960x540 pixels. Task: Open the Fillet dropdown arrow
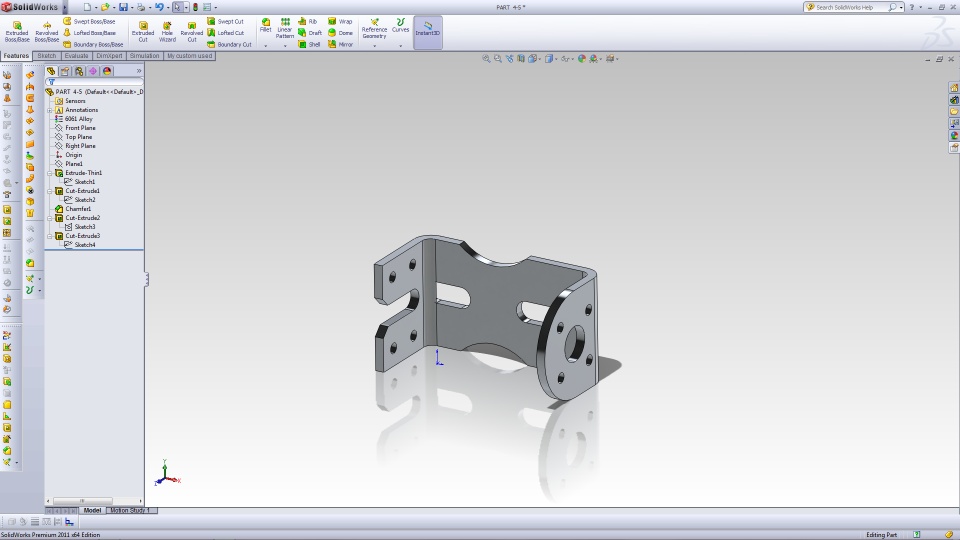click(x=266, y=46)
